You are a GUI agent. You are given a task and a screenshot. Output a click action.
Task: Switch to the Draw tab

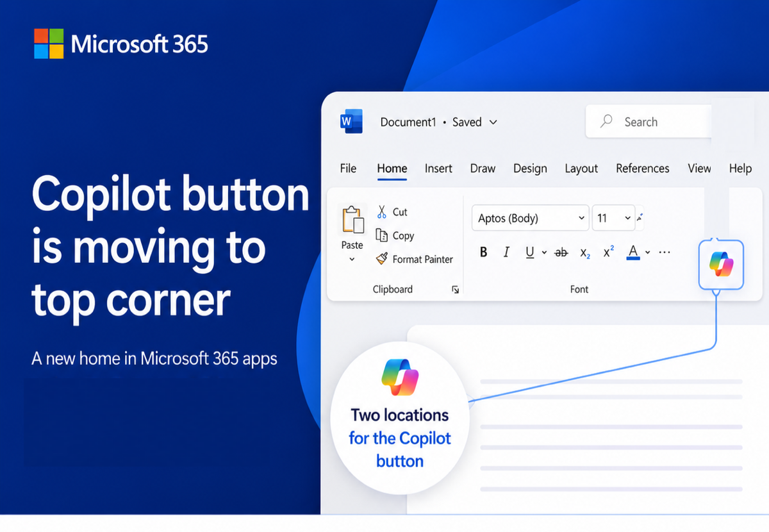[483, 168]
